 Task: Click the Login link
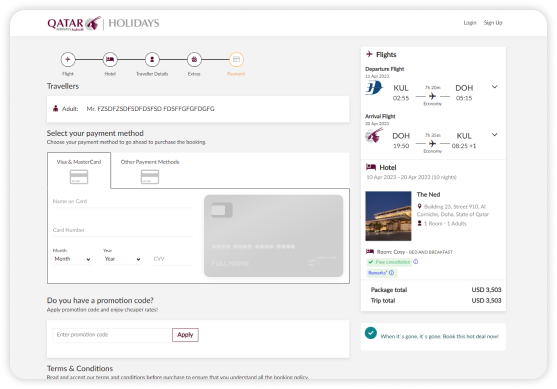coord(470,22)
